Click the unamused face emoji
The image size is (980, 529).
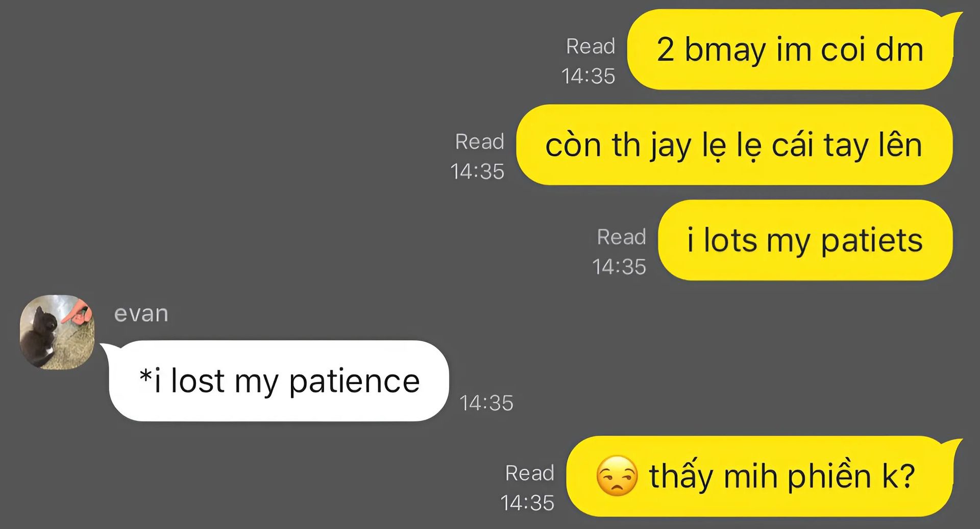(617, 476)
